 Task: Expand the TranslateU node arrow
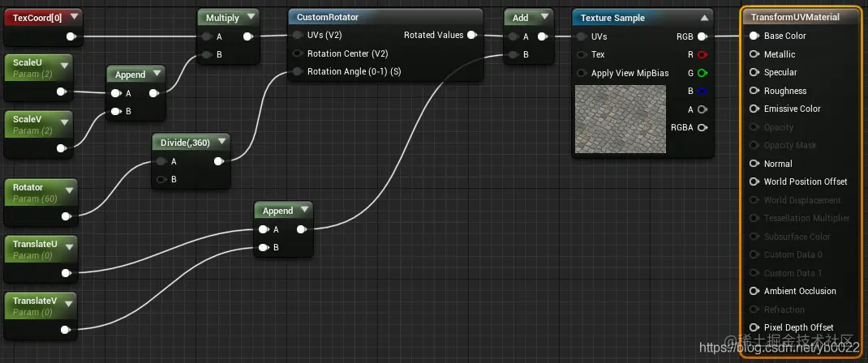(x=69, y=247)
